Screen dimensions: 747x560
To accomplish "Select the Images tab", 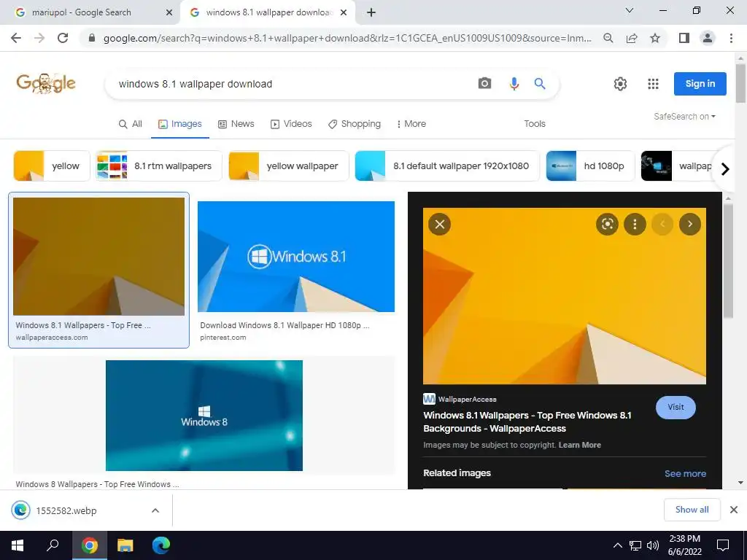I will 179,124.
